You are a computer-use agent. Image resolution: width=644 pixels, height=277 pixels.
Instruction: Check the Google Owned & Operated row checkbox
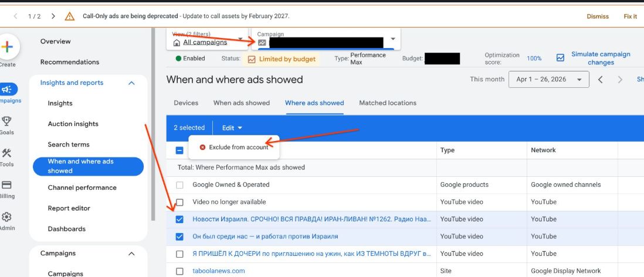(x=179, y=185)
